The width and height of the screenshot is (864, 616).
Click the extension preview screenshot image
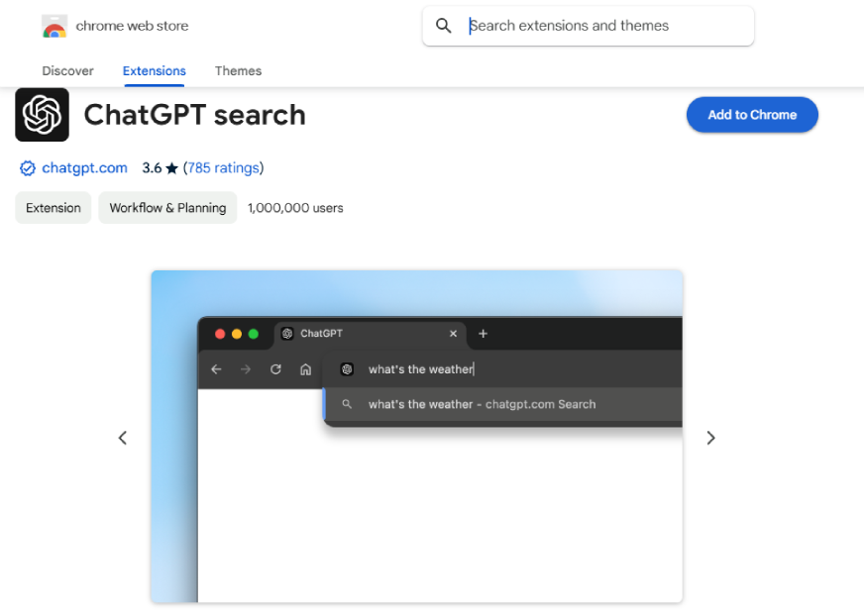tap(416, 437)
